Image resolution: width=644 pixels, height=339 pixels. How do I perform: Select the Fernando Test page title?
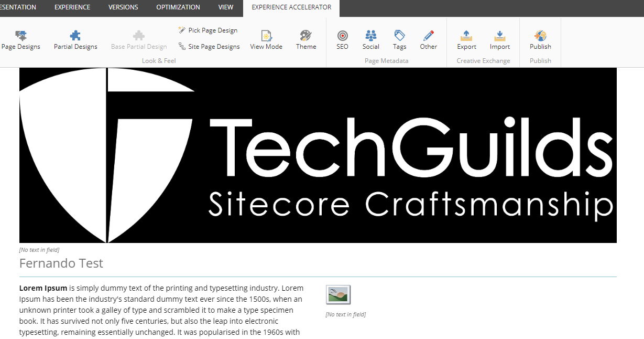[x=61, y=263]
